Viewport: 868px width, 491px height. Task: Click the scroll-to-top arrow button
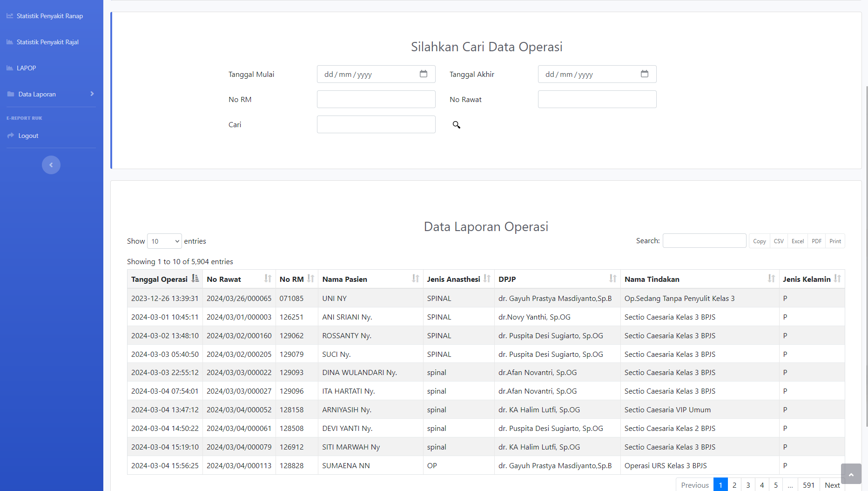point(851,474)
